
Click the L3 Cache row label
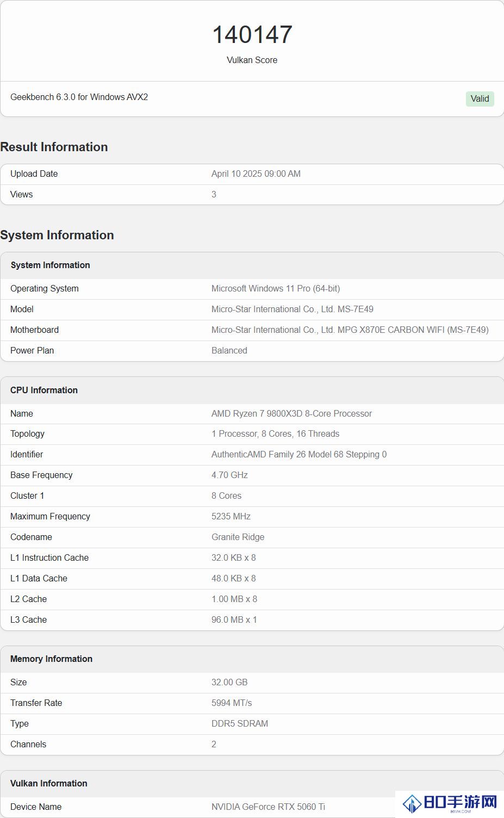click(28, 619)
